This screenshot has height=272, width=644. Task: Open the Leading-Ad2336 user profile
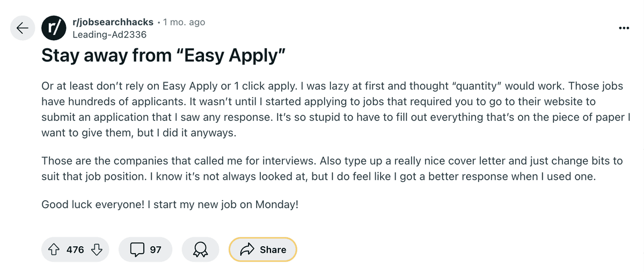coord(109,34)
